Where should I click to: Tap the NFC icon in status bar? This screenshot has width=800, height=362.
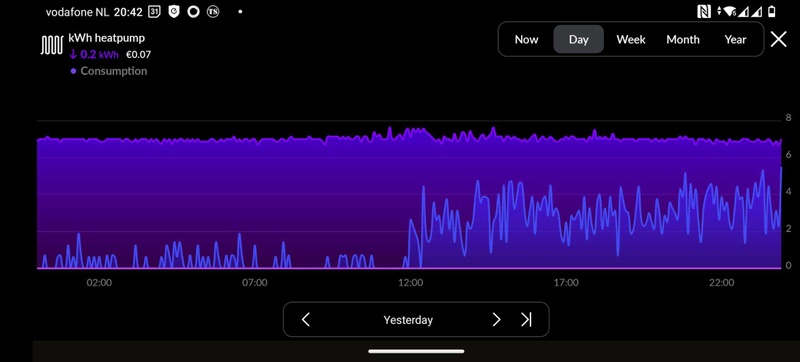pyautogui.click(x=704, y=12)
